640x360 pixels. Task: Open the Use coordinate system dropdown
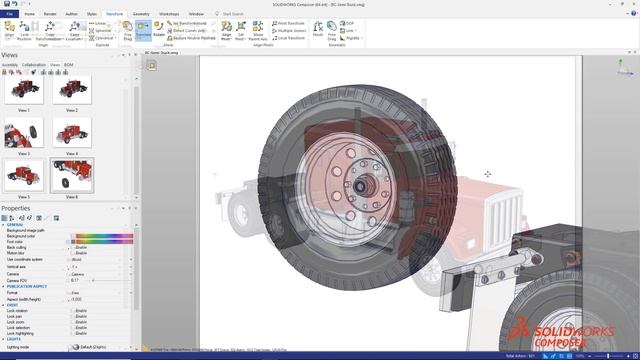click(x=131, y=260)
